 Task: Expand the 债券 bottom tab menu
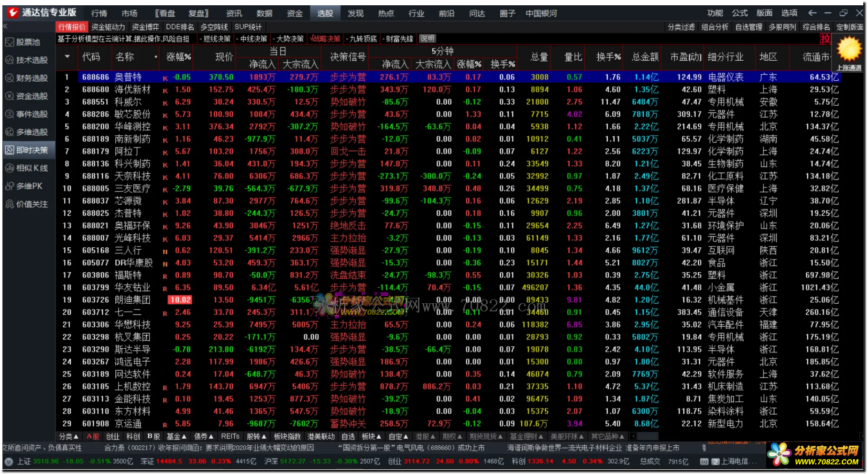tap(204, 436)
